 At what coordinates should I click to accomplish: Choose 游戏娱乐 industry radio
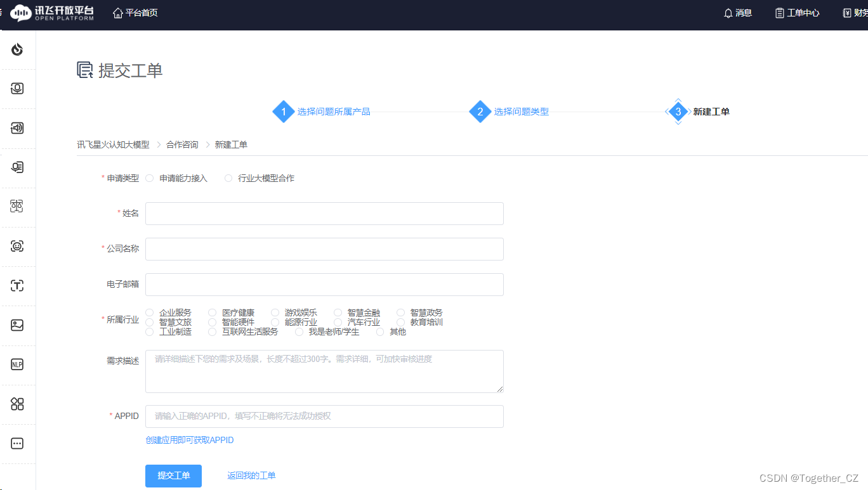275,313
